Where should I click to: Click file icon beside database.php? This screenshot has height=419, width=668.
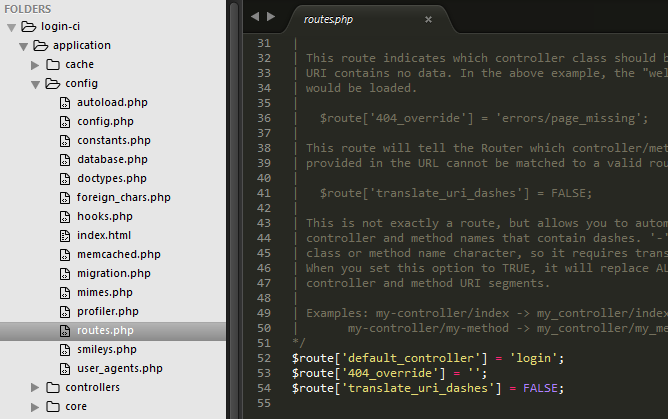[x=65, y=160]
